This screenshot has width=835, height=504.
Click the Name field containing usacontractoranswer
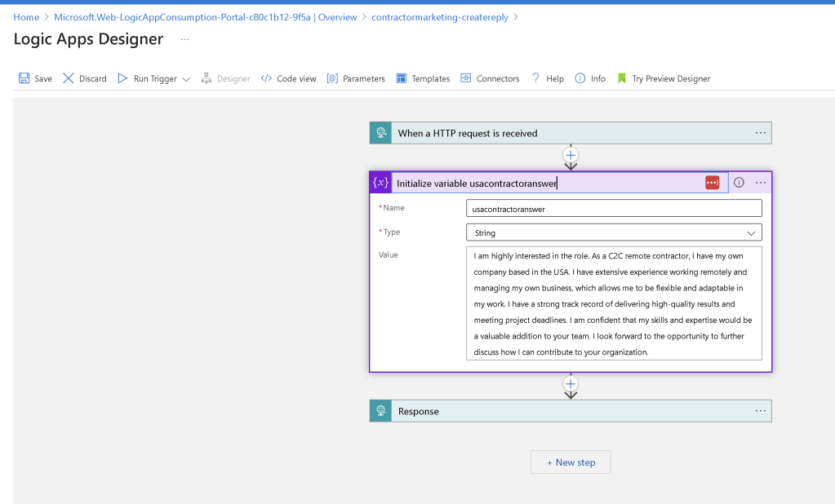point(614,208)
